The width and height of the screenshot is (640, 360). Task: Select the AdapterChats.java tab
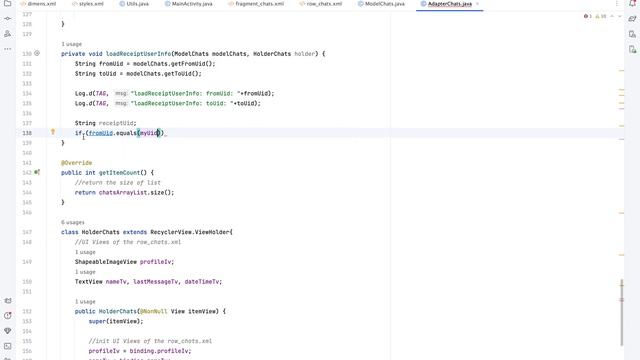pos(449,4)
